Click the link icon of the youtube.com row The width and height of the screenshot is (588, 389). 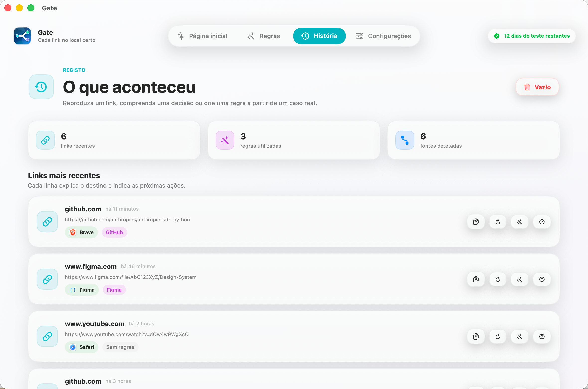[47, 336]
